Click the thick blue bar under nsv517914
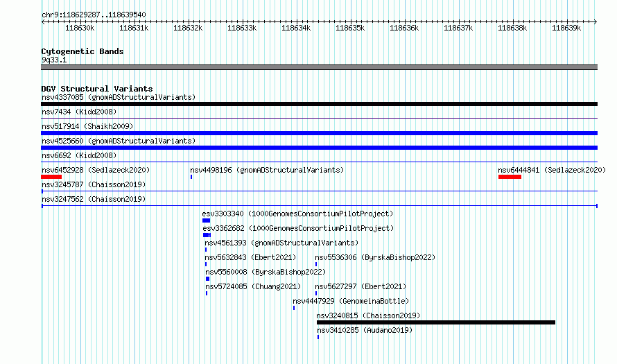 [x=319, y=133]
